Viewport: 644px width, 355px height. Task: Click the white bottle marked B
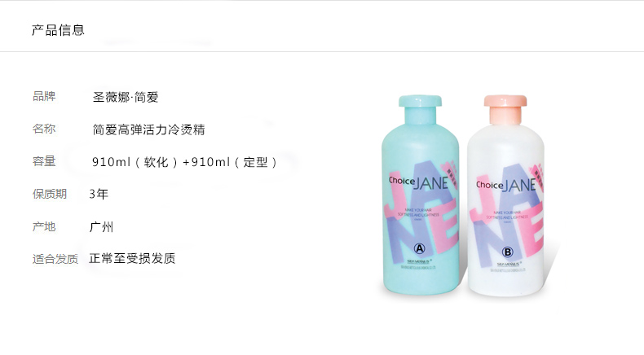pyautogui.click(x=506, y=195)
